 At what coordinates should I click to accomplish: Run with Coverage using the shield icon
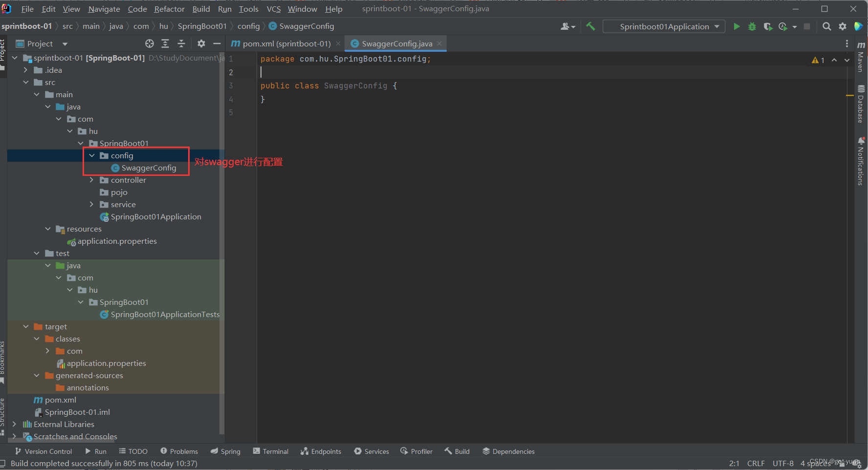(768, 26)
